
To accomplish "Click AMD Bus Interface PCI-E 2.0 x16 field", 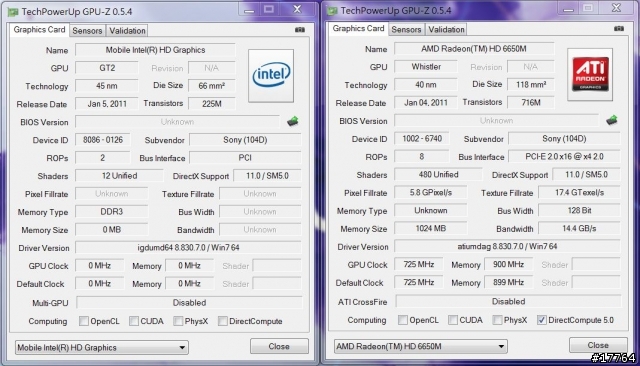I will click(564, 157).
